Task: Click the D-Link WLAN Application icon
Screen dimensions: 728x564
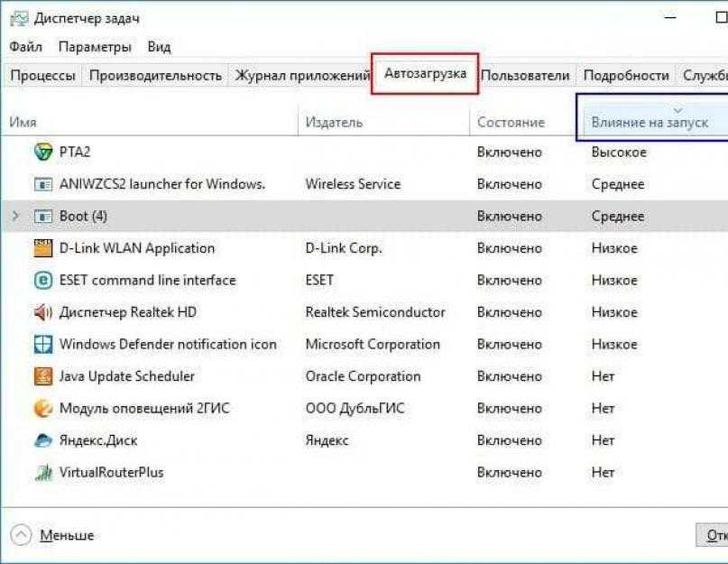Action: point(43,248)
